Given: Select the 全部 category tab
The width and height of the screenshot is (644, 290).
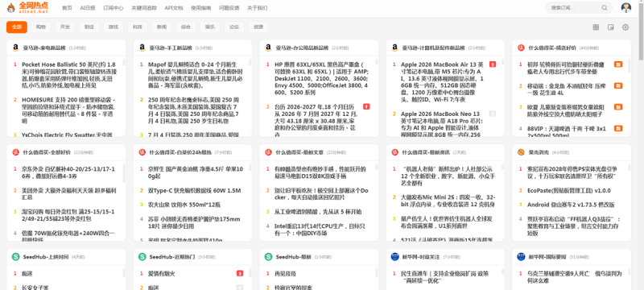Looking at the screenshot, I should [x=17, y=27].
